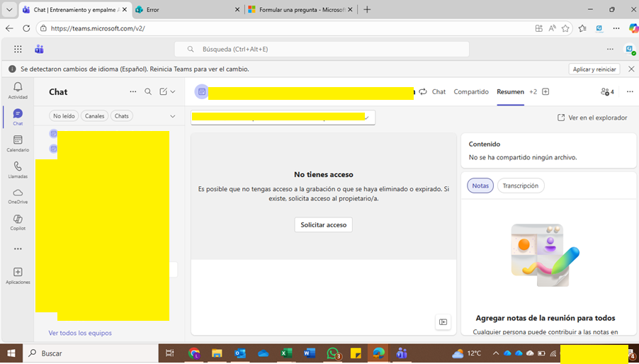Switch to the Error browser tab
Screen dimensions: 639x364
[188, 10]
